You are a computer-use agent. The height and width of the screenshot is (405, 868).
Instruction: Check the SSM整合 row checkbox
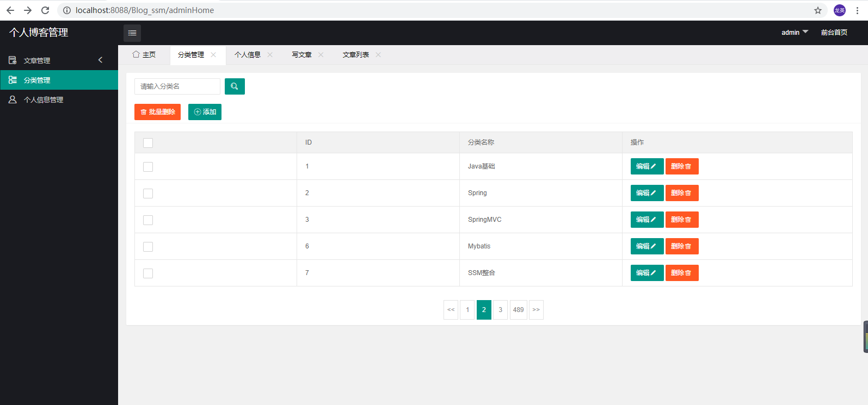click(148, 273)
